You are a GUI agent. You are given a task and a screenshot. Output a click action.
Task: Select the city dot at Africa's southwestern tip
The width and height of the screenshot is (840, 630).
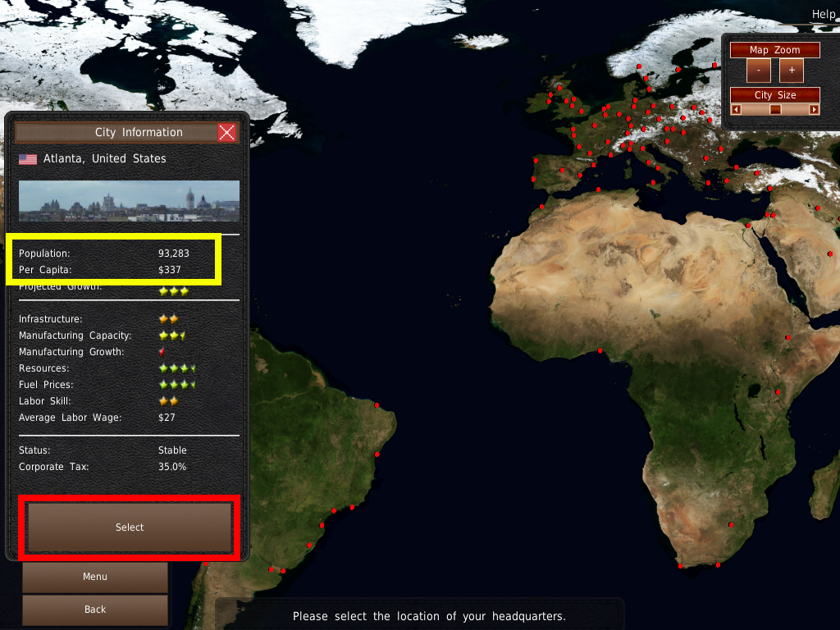pyautogui.click(x=680, y=566)
